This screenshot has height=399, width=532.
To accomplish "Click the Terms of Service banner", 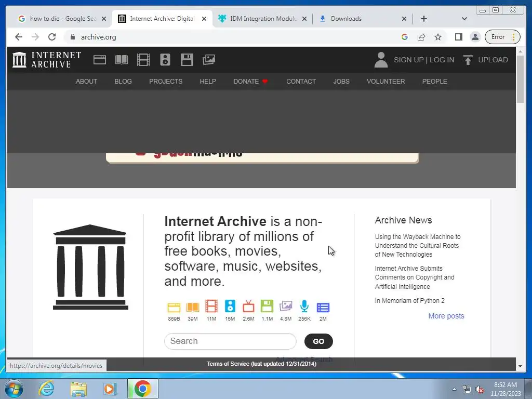I will [262, 364].
